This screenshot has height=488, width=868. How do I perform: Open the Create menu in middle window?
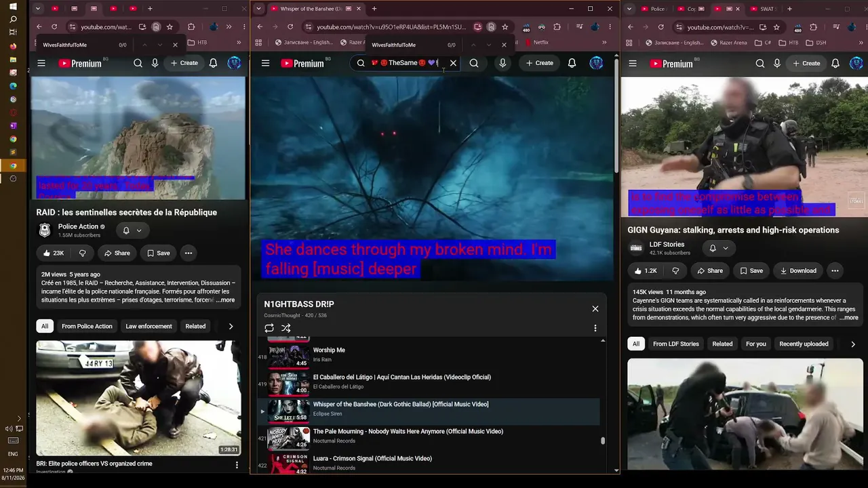540,63
